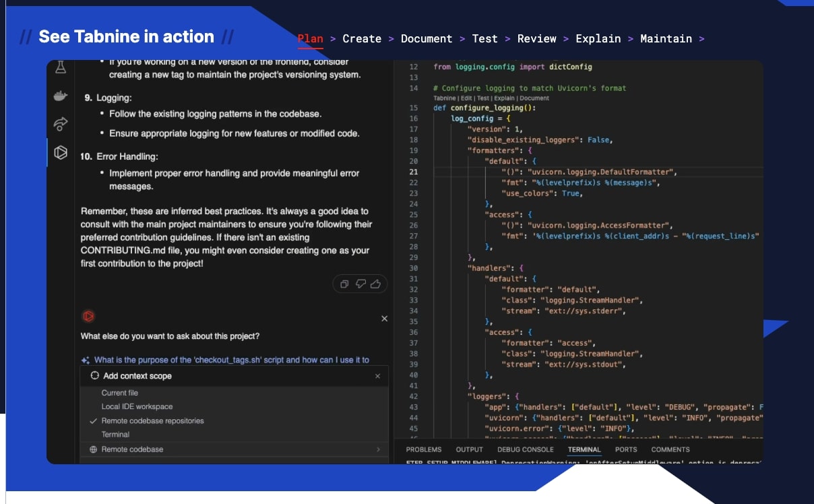The width and height of the screenshot is (814, 504).
Task: Click the globe icon beside Remote codebase
Action: point(93,449)
